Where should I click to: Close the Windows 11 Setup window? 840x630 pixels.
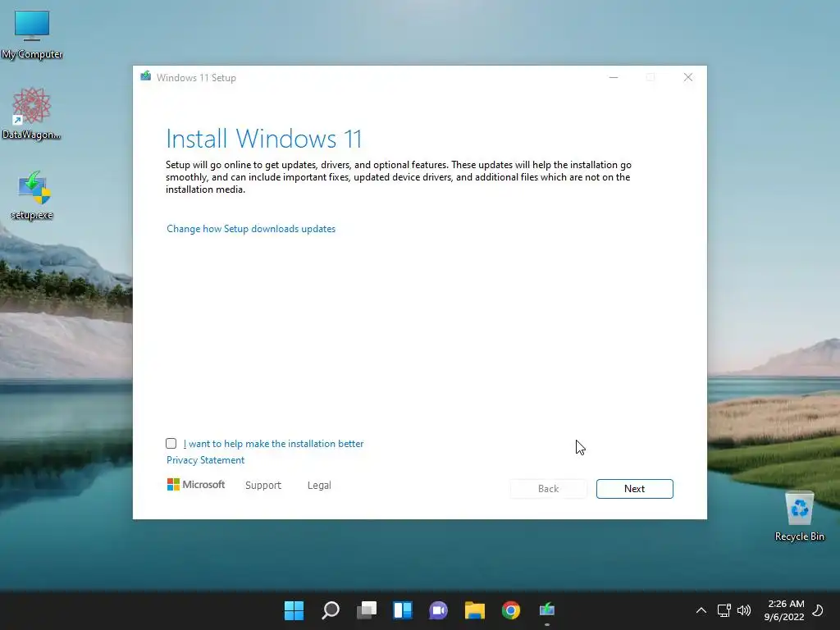[688, 77]
